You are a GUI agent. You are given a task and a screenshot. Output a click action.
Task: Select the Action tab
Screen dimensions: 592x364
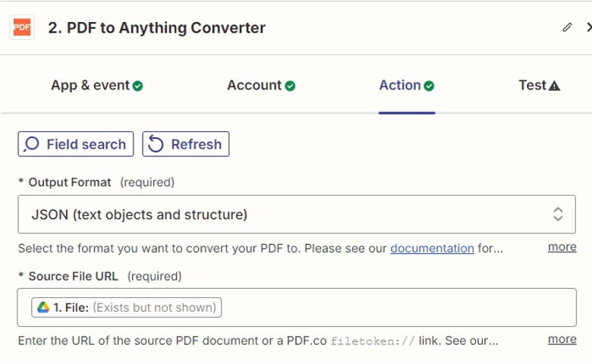tap(400, 86)
